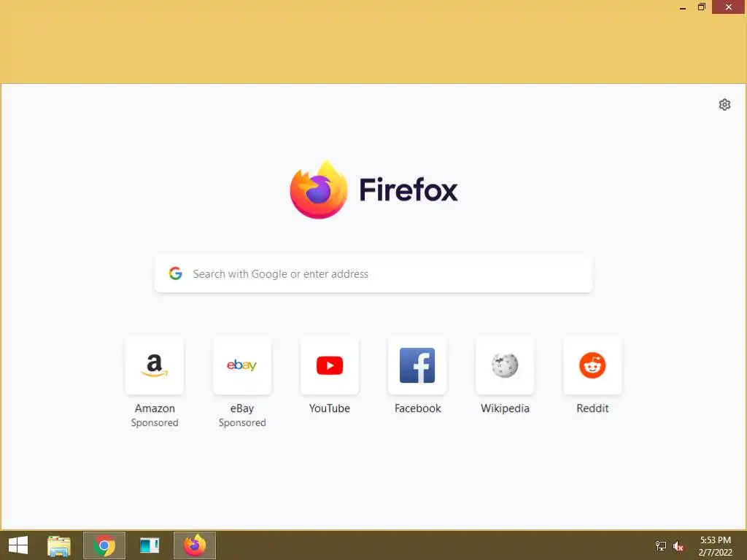Click the Google logo in search box
The image size is (747, 560).
point(176,273)
